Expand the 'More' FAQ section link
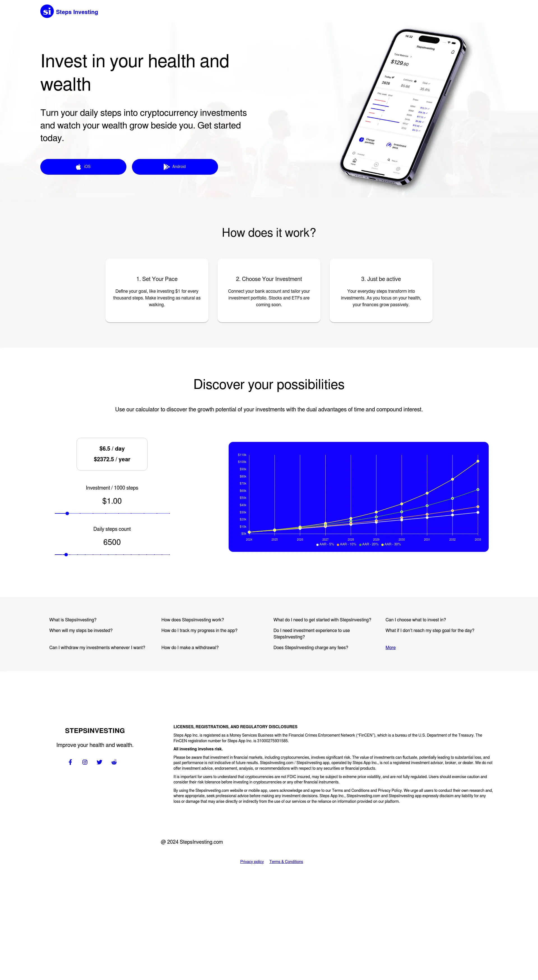The width and height of the screenshot is (538, 980). [x=390, y=647]
